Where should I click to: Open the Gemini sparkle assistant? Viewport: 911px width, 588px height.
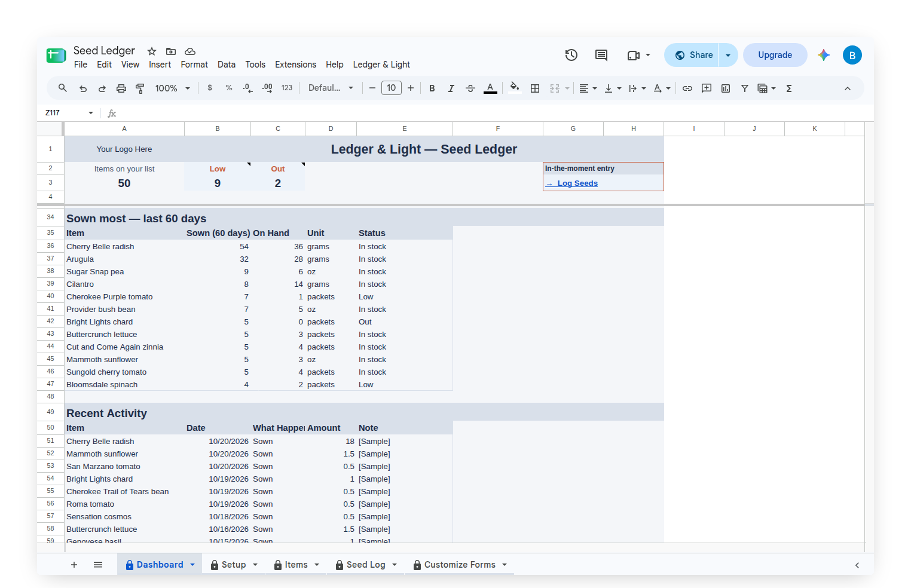(824, 55)
